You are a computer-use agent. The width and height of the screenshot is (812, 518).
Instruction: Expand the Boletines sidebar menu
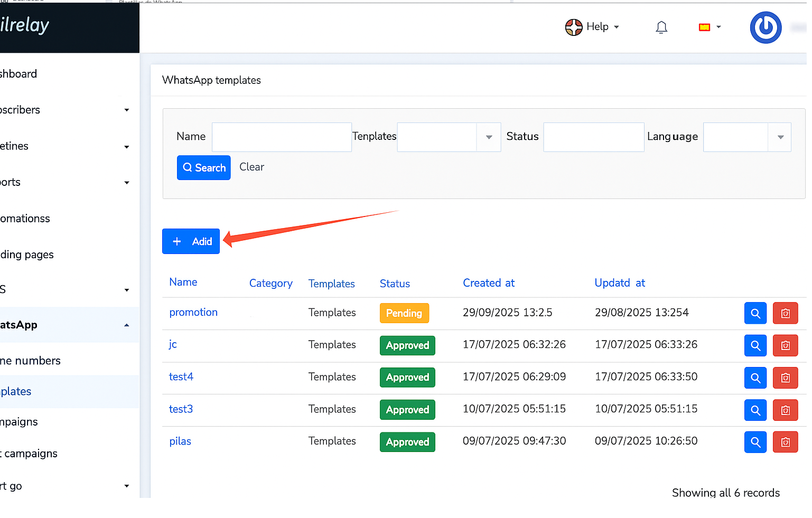[x=69, y=146]
